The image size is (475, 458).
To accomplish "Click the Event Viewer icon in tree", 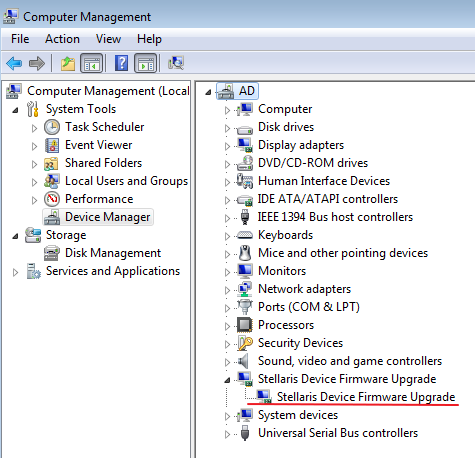I will (52, 145).
